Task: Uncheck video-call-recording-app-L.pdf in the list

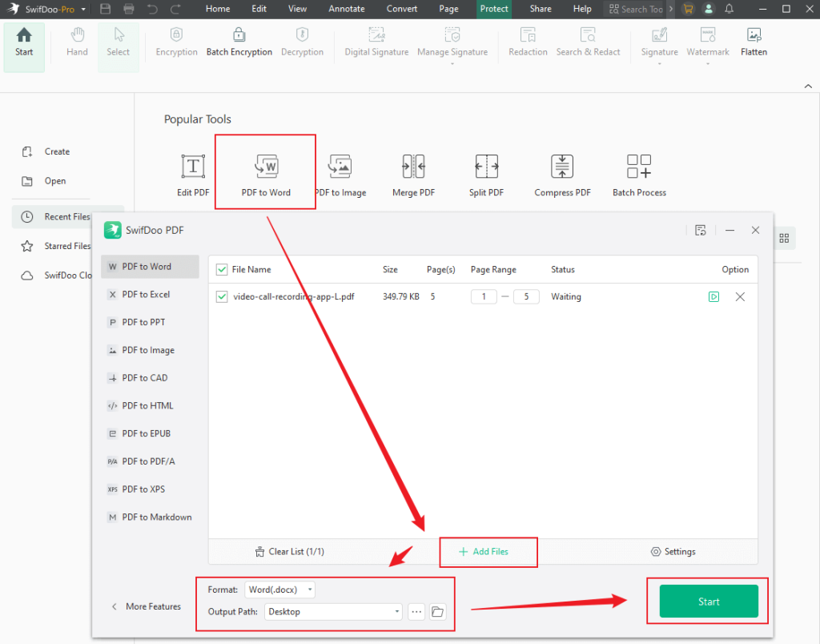Action: [221, 296]
